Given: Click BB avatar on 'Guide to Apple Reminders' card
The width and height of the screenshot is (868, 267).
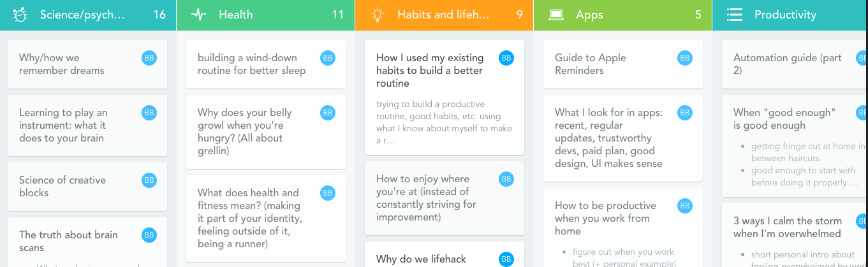Looking at the screenshot, I should click(x=685, y=58).
